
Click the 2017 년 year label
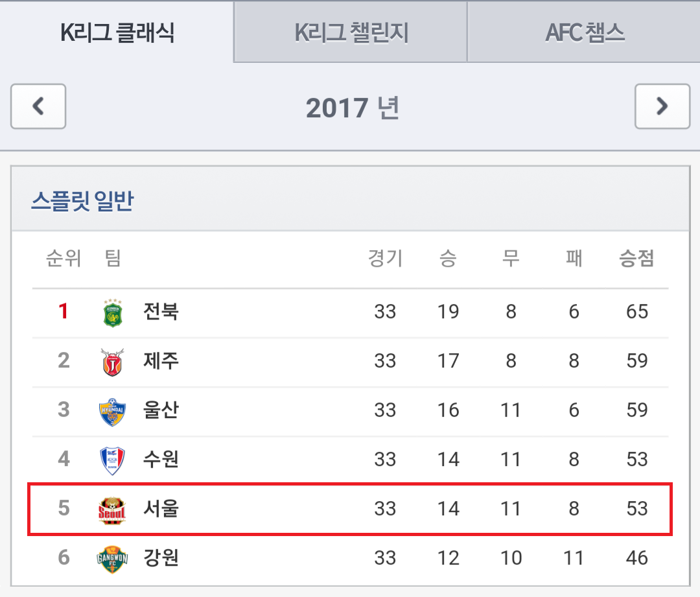point(352,108)
